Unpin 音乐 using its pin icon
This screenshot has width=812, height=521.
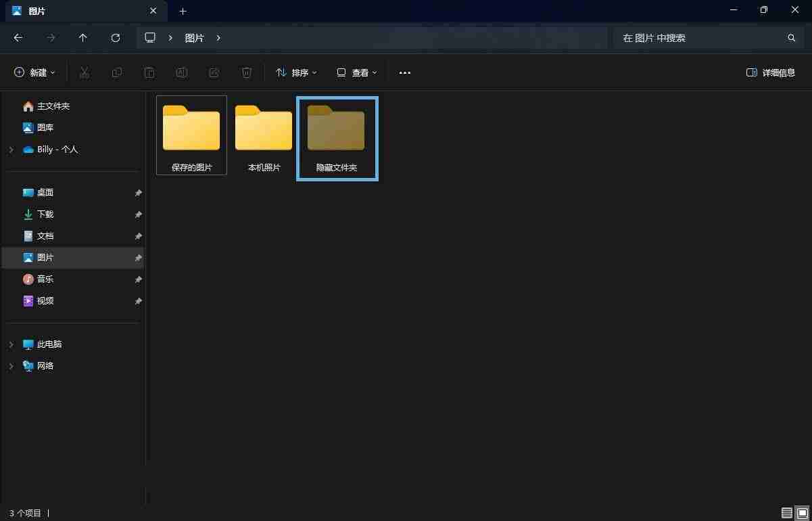pyautogui.click(x=138, y=279)
